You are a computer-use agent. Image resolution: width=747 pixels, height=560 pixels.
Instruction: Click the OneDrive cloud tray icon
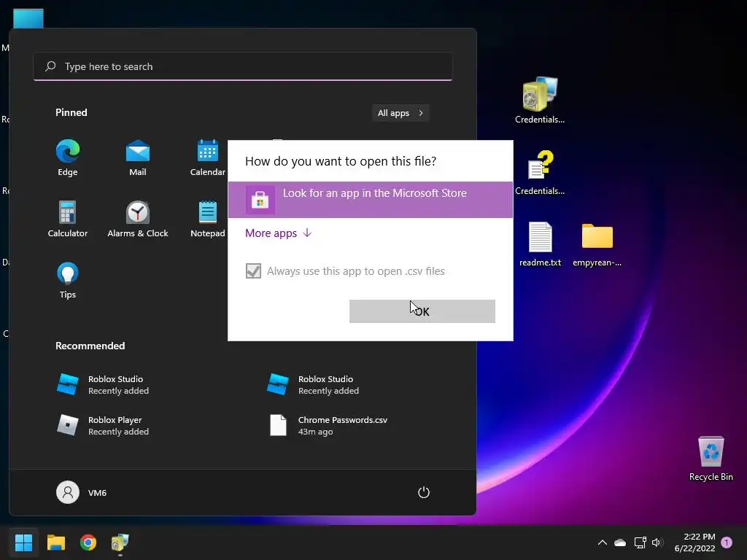click(620, 542)
